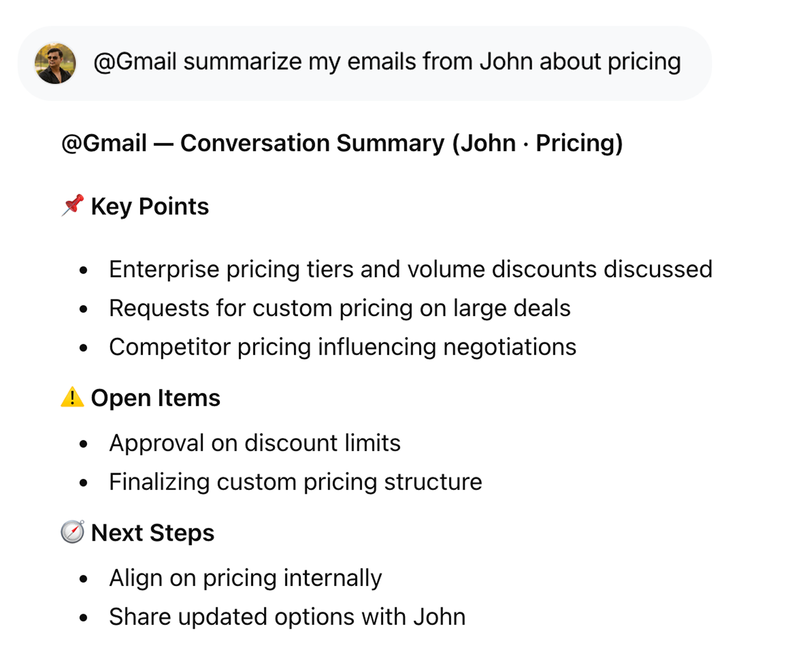Click the sunglasses profile picture thumbnail
This screenshot has height=664, width=812.
(x=55, y=63)
